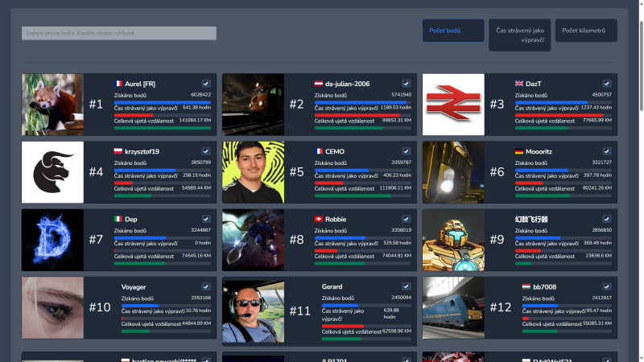Click the points value 6028422
The height and width of the screenshot is (362, 644).
click(x=200, y=95)
